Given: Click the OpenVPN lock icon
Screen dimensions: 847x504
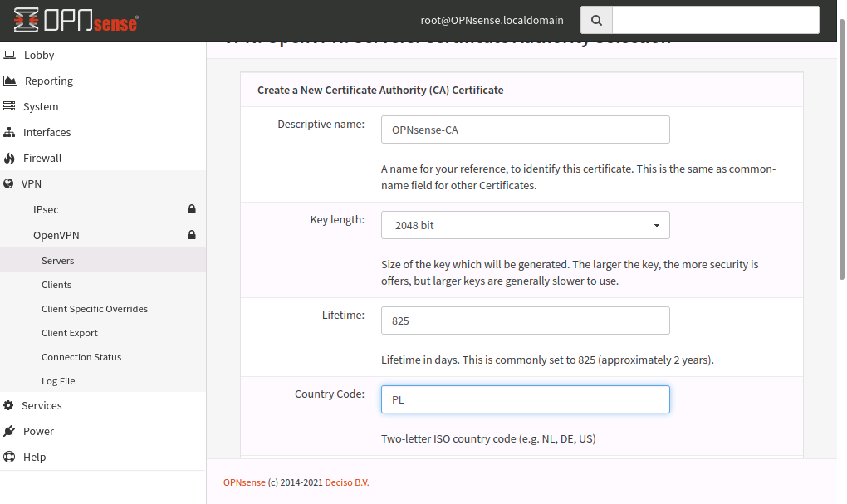Looking at the screenshot, I should [x=192, y=236].
